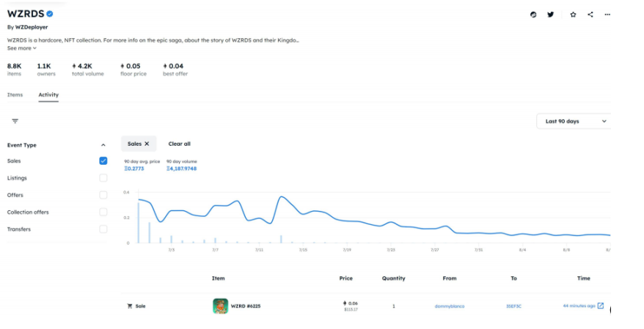644x329 pixels.
Task: Open the WZRD #6225 thumbnail
Action: click(x=220, y=306)
